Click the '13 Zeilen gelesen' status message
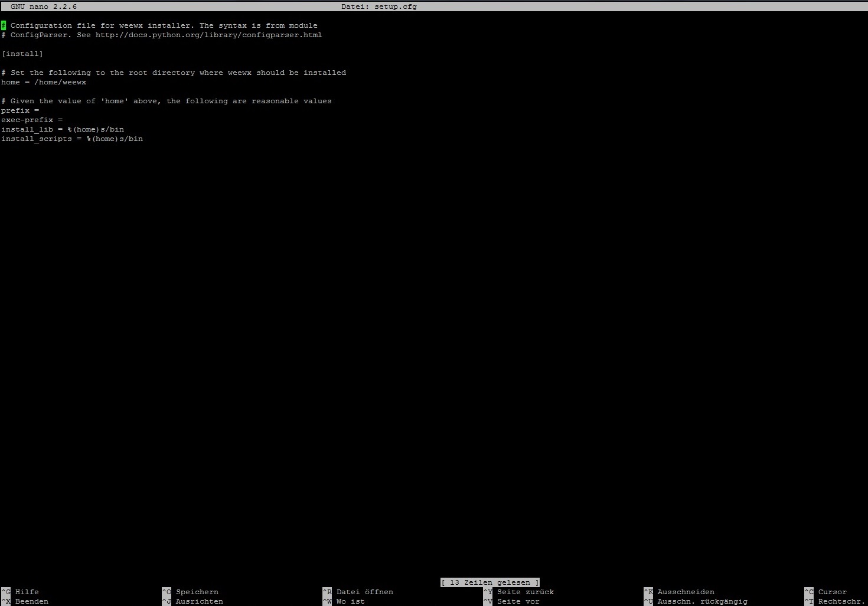Viewport: 868px width, 606px height. 490,582
